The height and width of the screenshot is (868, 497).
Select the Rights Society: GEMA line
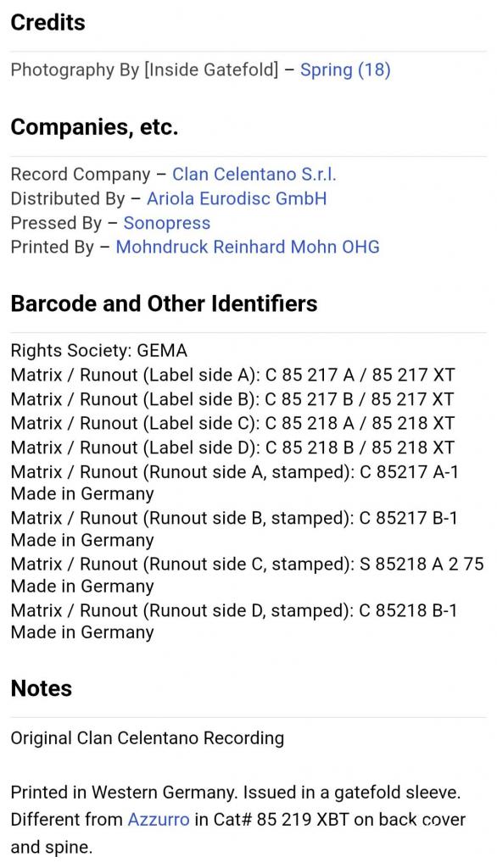pyautogui.click(x=99, y=350)
